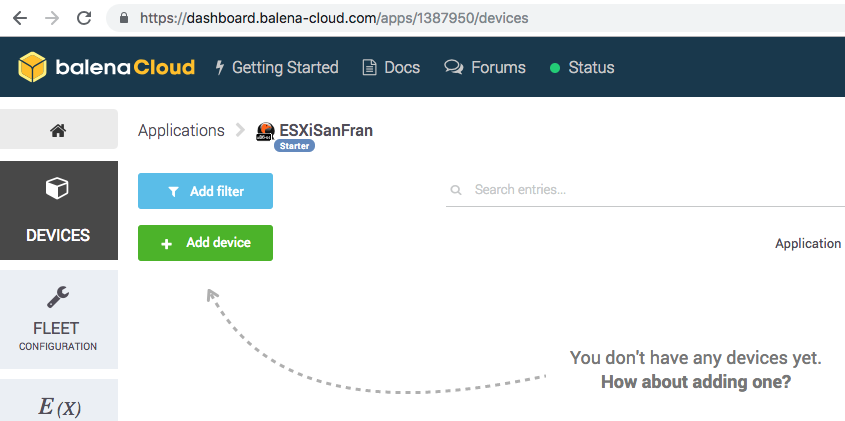
Task: Click the balenaCloud cube logo
Action: pyautogui.click(x=33, y=68)
